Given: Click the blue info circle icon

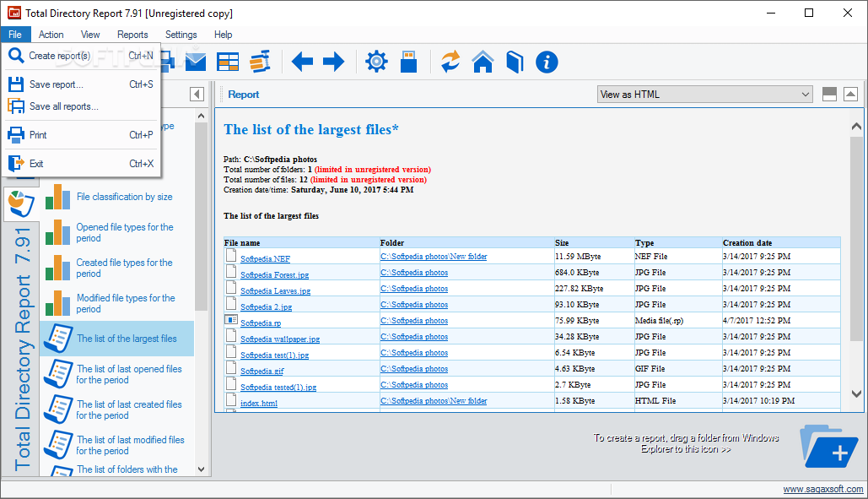Looking at the screenshot, I should 547,62.
